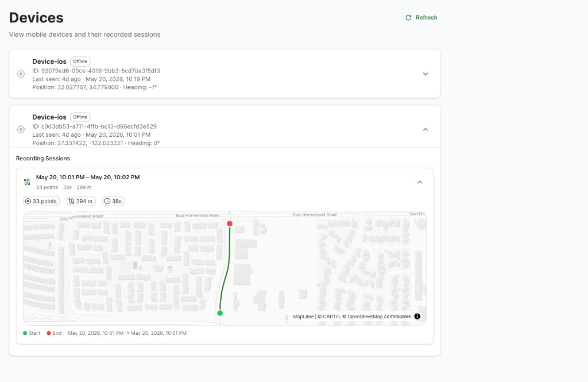Viewport: 588px width, 382px height.
Task: Click Offline badge on first device
Action: tap(80, 61)
